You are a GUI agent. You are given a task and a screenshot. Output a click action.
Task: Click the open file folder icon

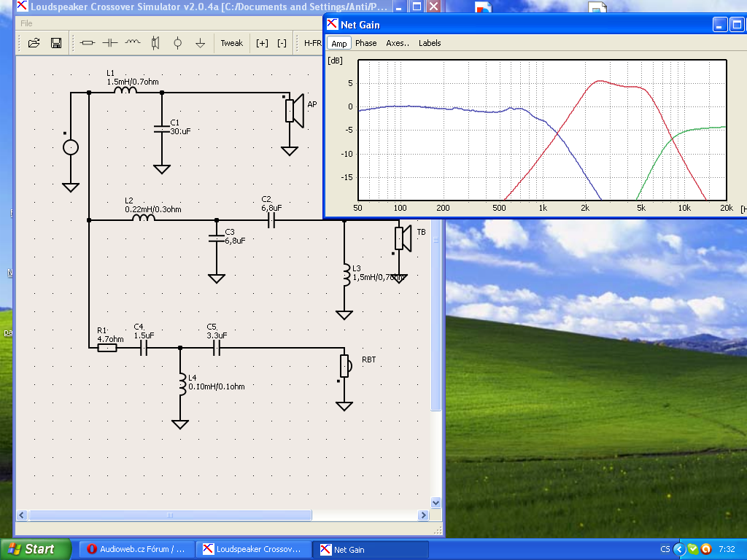point(34,43)
